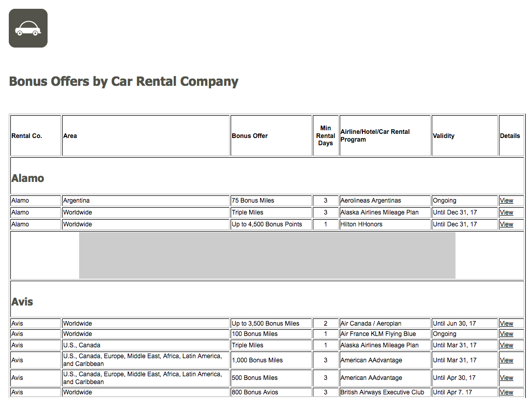This screenshot has height=398, width=532.
Task: Open View link for Avis Alaska Airlines Triple Miles
Action: point(506,345)
